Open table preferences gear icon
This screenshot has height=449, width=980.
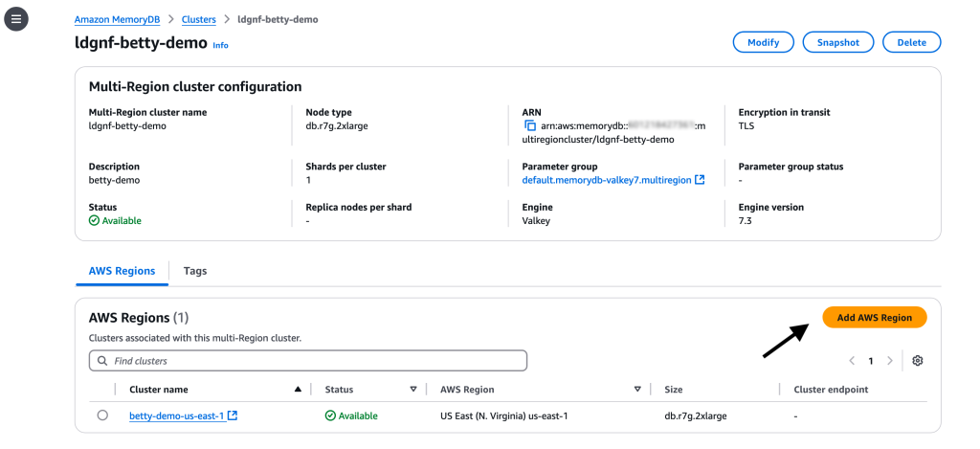click(918, 361)
